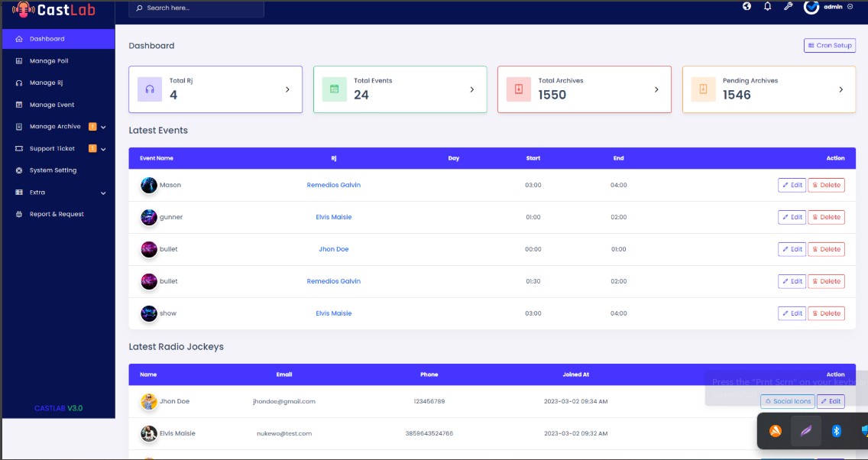This screenshot has height=460, width=868.
Task: Click the Cron Setup button
Action: pos(829,46)
